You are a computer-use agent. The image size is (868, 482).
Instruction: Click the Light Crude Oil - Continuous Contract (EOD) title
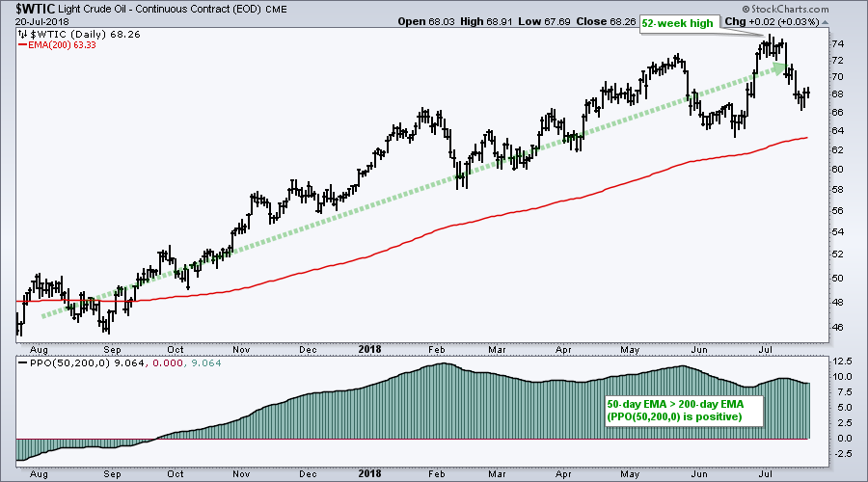159,10
